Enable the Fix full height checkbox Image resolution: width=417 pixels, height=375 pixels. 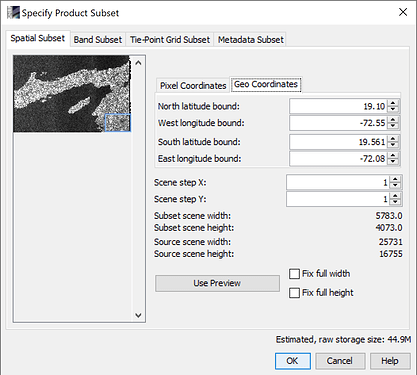tap(294, 293)
